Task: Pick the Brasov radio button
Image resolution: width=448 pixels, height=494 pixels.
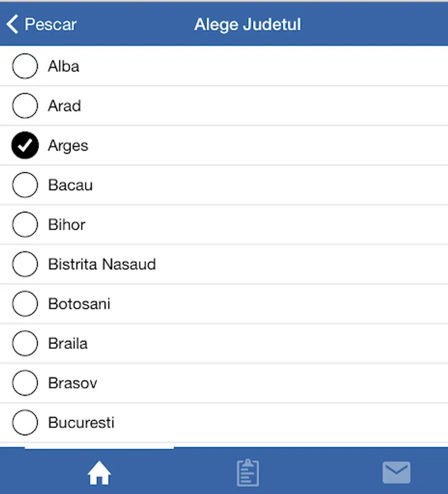Action: [x=25, y=383]
